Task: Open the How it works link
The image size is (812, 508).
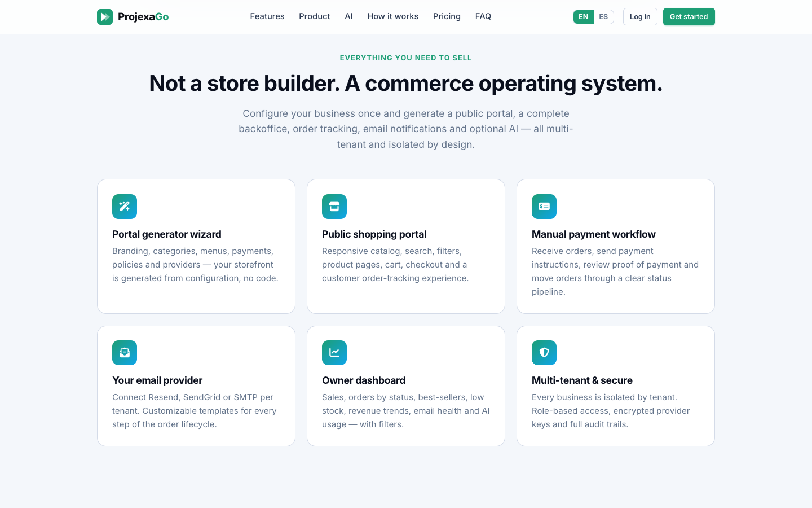Action: click(x=393, y=16)
